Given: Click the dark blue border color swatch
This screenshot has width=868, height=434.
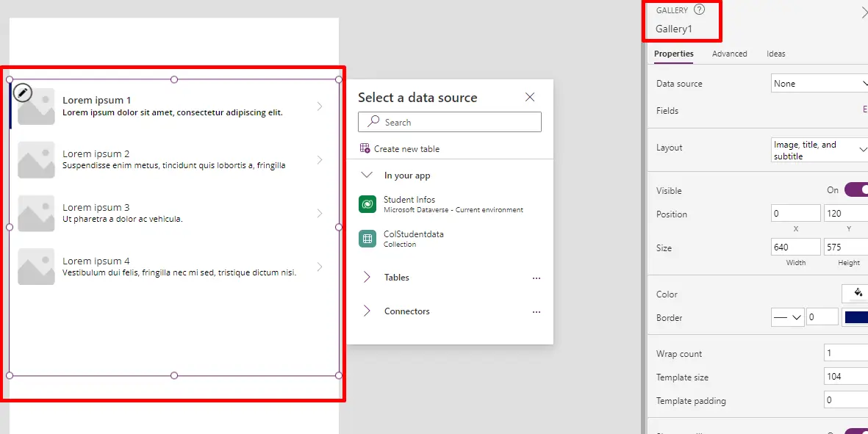Looking at the screenshot, I should (x=856, y=317).
